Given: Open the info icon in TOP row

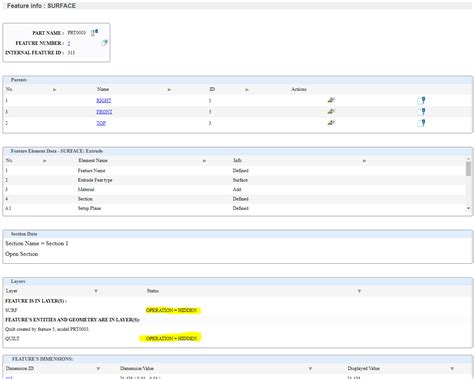Looking at the screenshot, I should [x=421, y=123].
